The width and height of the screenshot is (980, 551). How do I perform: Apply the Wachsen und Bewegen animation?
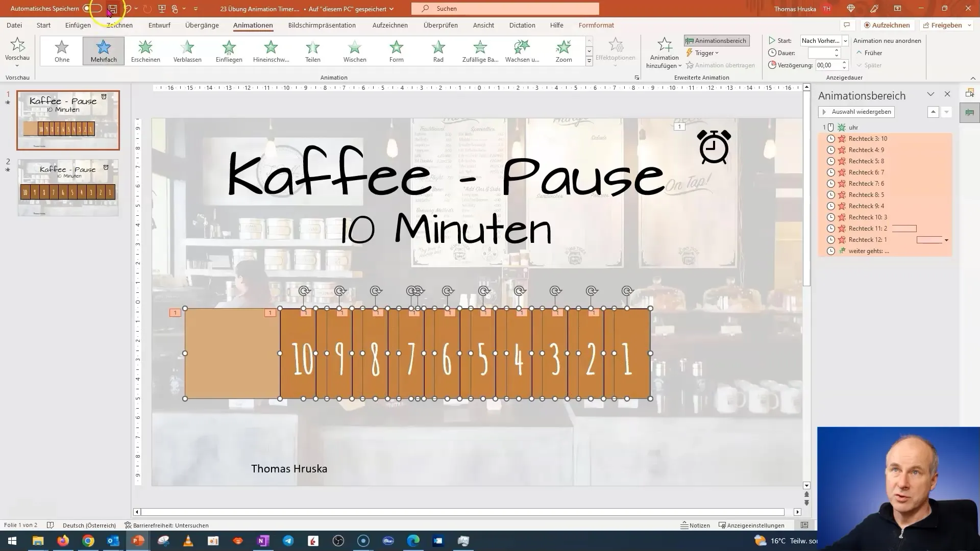tap(522, 51)
